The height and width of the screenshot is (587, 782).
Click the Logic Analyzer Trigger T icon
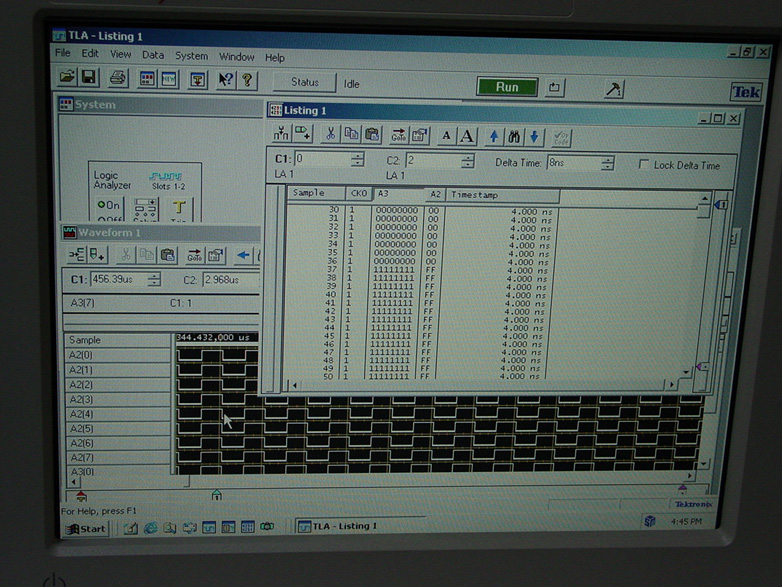tap(179, 209)
